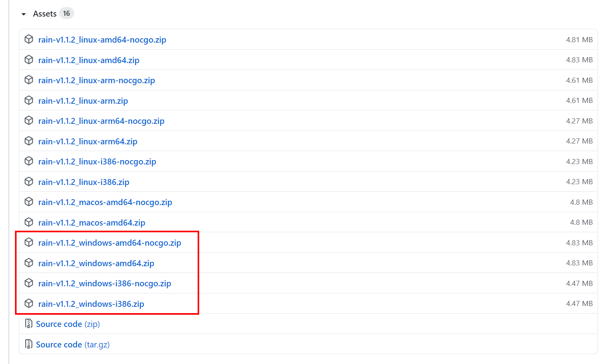Click the package icon beside rain-v1.1.2_linux-amd64.zip
This screenshot has width=611, height=364.
[29, 59]
